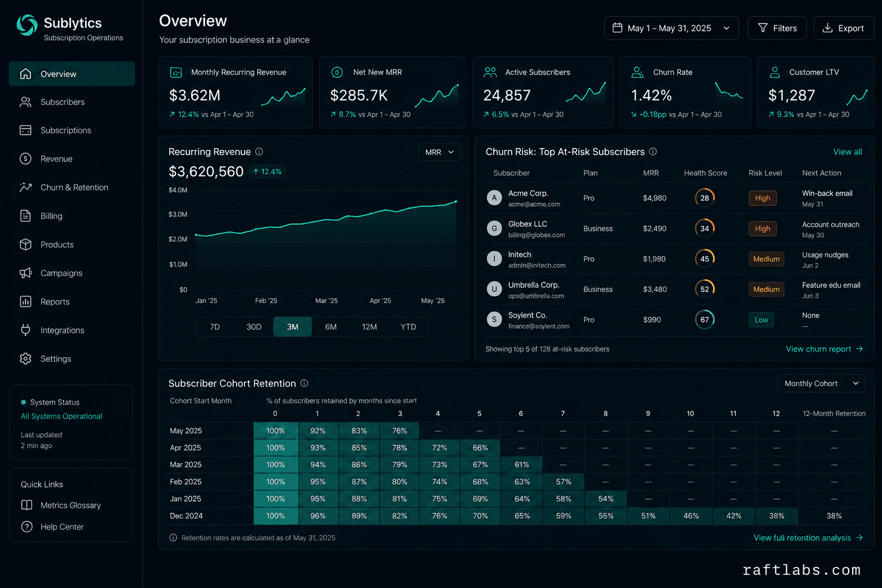Viewport: 882px width, 588px height.
Task: Click the Billing document icon
Action: 25,216
